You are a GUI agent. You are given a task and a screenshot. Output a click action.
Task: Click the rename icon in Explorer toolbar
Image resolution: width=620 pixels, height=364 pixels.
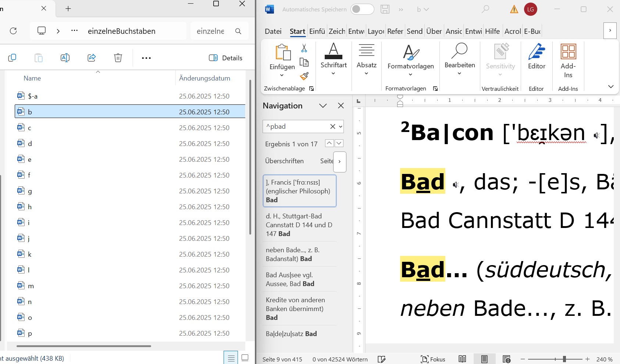(x=65, y=58)
